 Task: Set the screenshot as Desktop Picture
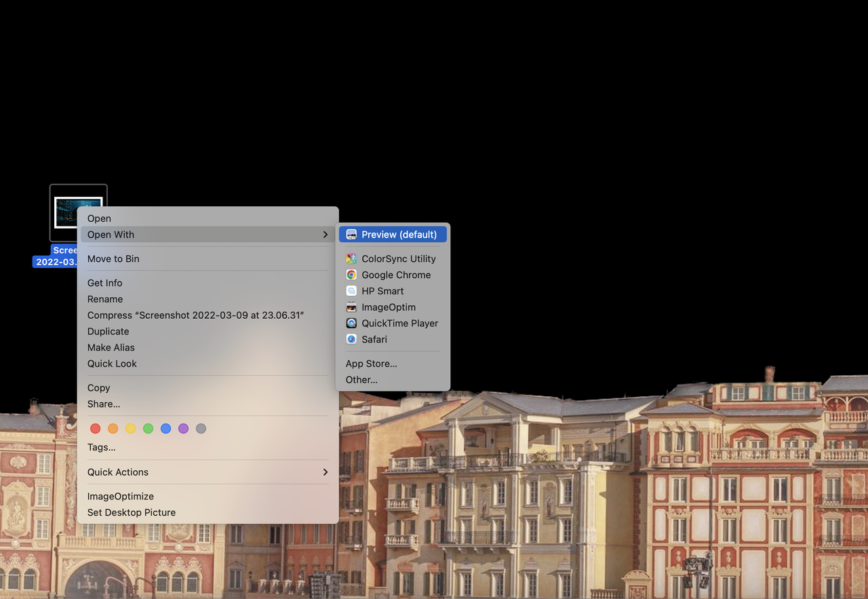coord(131,512)
